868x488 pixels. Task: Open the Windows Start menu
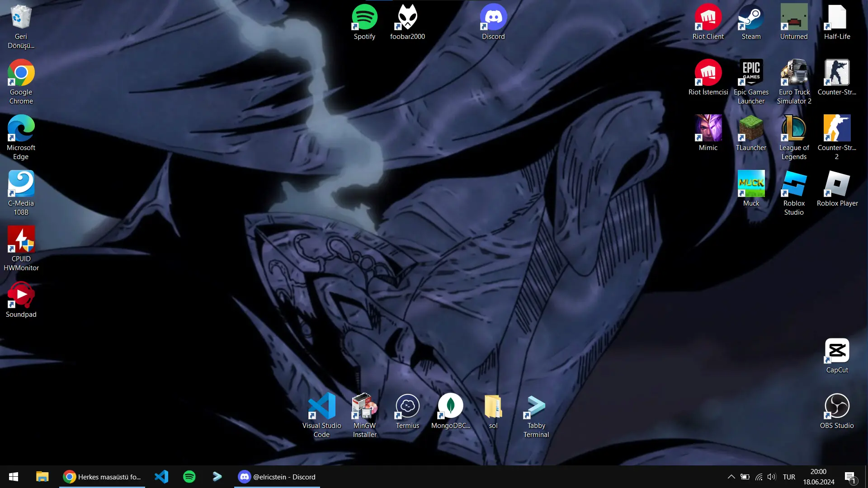point(14,477)
